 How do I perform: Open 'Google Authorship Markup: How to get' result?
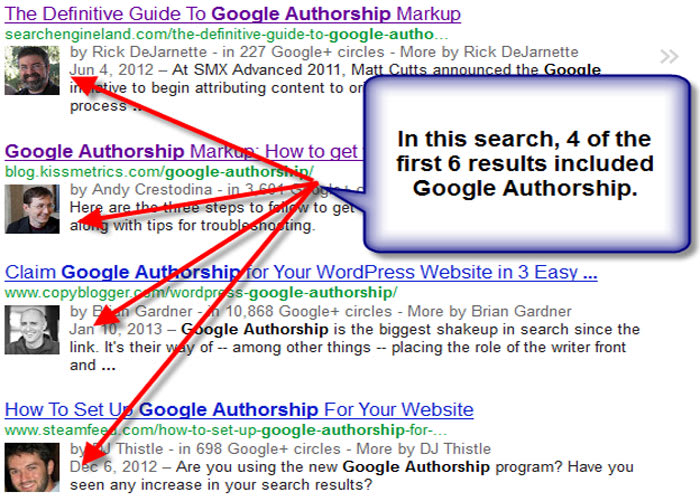pyautogui.click(x=183, y=151)
